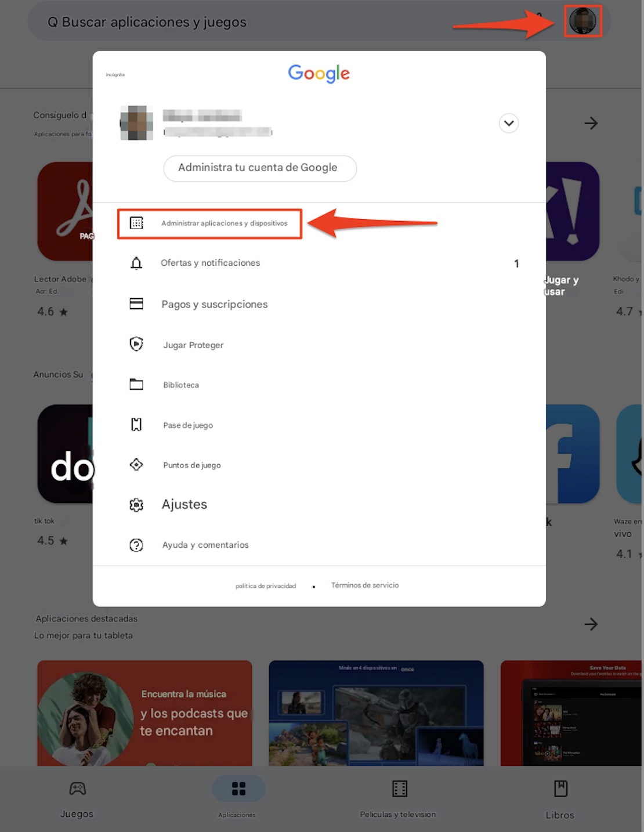Open the purple Yahoo app icon
This screenshot has width=644, height=832.
tap(573, 211)
